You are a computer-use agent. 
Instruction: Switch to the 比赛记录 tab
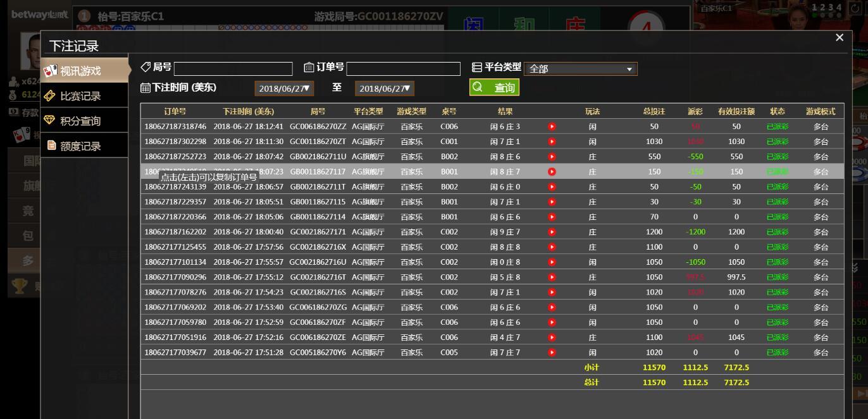[x=80, y=96]
